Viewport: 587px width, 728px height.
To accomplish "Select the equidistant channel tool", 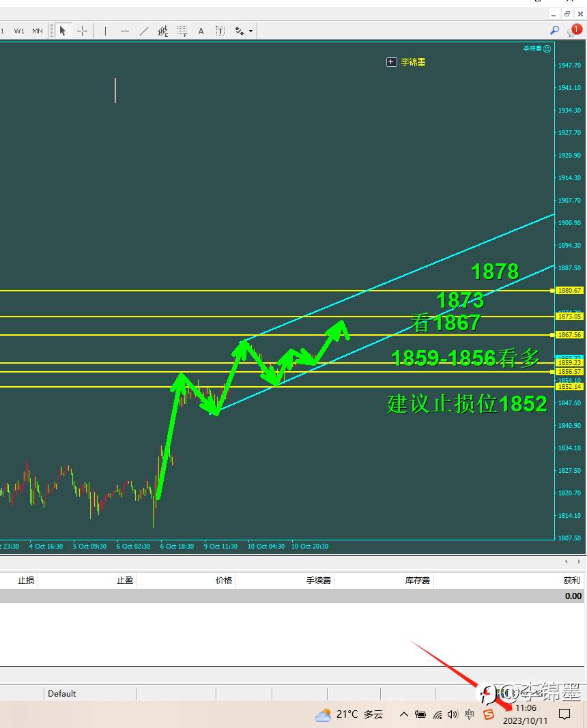I will click(x=162, y=31).
